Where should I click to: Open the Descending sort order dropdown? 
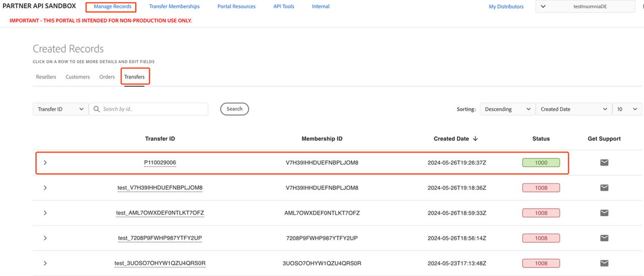pyautogui.click(x=507, y=109)
